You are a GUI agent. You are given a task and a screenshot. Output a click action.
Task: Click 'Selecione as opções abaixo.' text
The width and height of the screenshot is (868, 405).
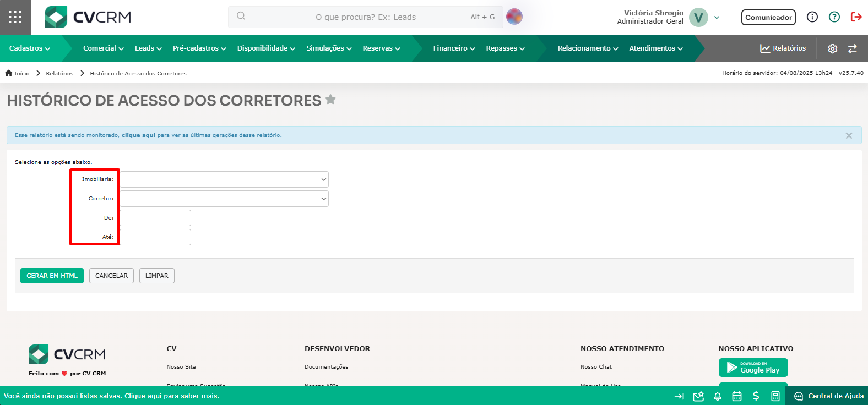[53, 162]
